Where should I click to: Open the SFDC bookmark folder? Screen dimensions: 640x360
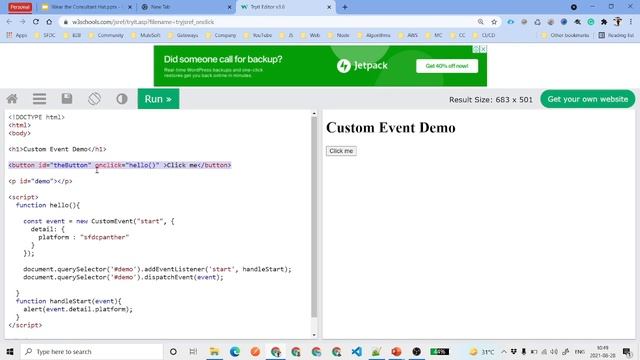[45, 36]
